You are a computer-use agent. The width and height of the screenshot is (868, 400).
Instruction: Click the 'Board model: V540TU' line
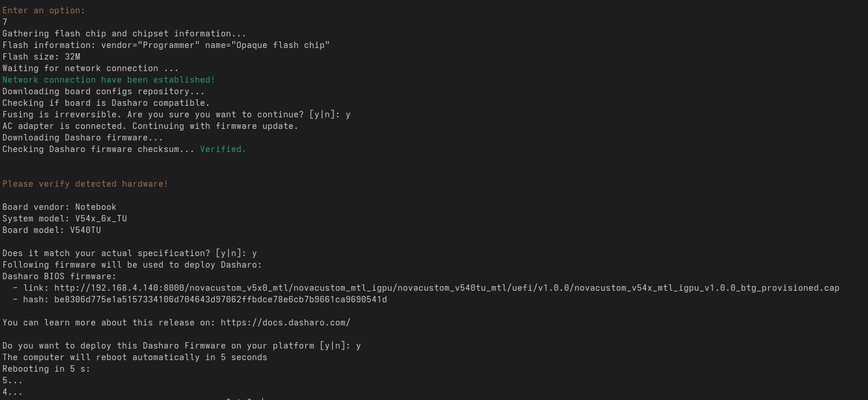tap(51, 230)
